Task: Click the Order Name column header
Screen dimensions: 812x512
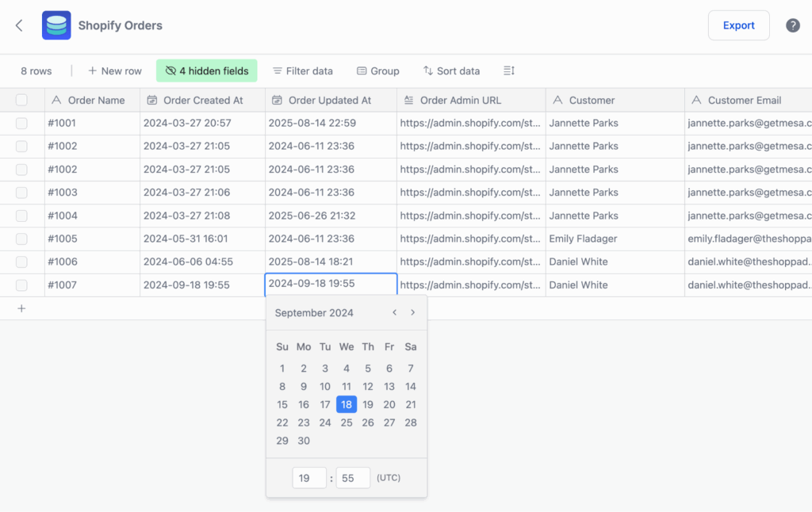Action: 92,100
